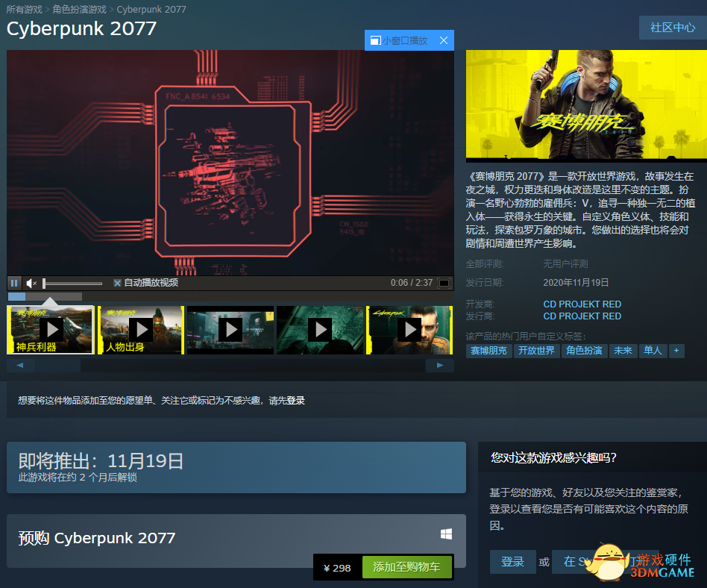Click the 预购 Cyberpunk 2077 title

point(96,538)
